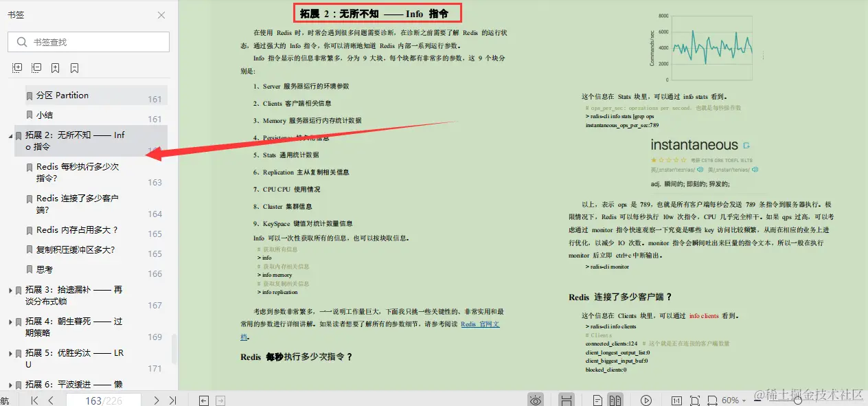The width and height of the screenshot is (868, 406).
Task: Set zoom to actual size with 1:1 icon
Action: (676, 399)
